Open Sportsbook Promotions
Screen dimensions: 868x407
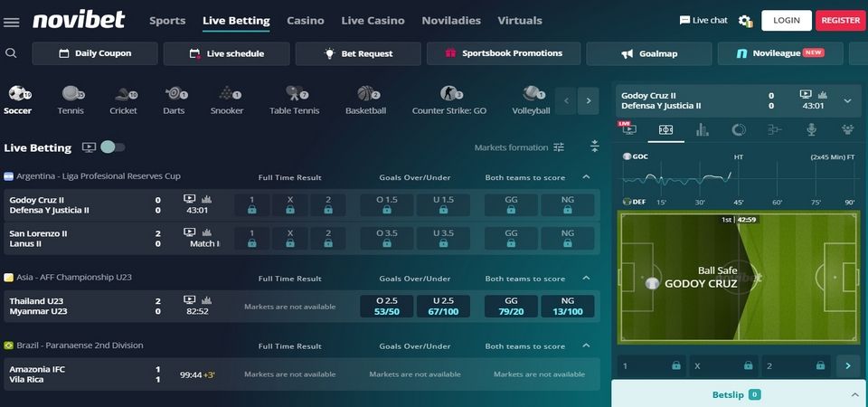[504, 53]
